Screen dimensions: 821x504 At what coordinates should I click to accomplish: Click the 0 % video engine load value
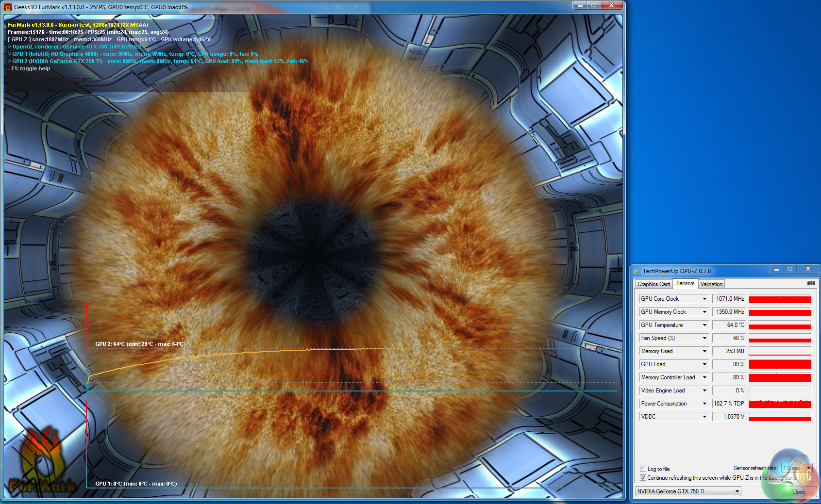(729, 390)
